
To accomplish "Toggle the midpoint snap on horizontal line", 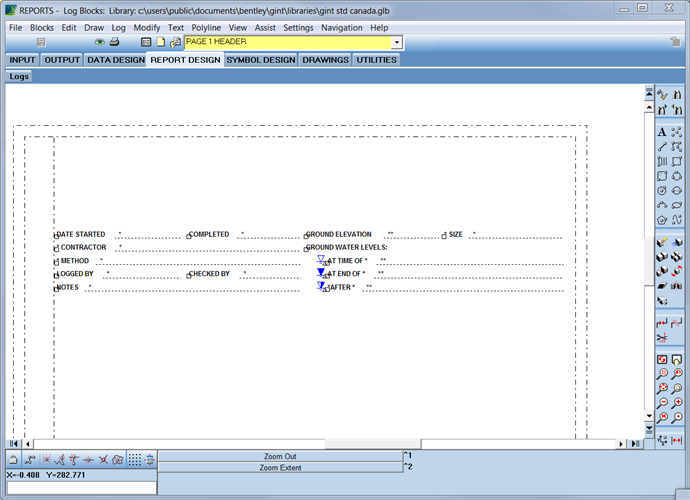I will (88, 460).
